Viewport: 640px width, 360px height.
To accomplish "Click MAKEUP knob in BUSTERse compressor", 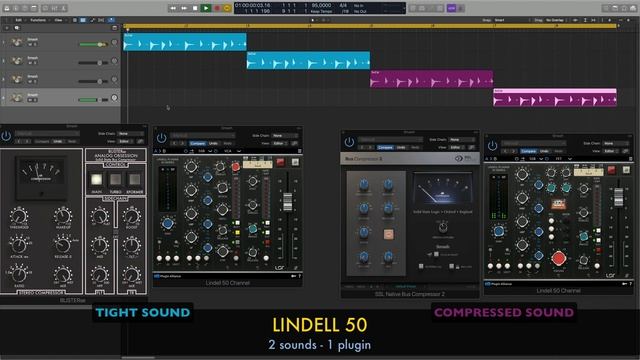I will (63, 216).
